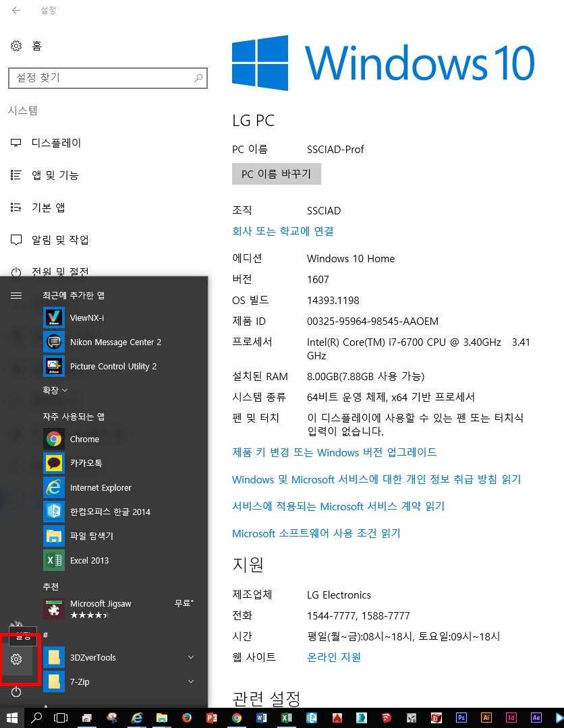Open Excel 2013 from the Start menu
Screen dimensions: 564x728
tap(89, 560)
